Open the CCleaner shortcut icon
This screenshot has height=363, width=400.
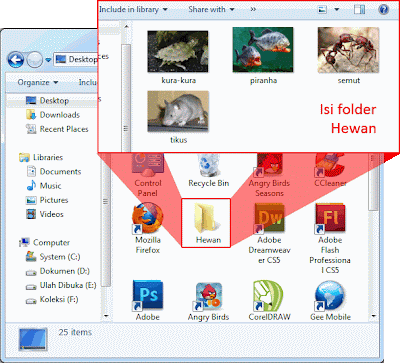click(x=330, y=165)
